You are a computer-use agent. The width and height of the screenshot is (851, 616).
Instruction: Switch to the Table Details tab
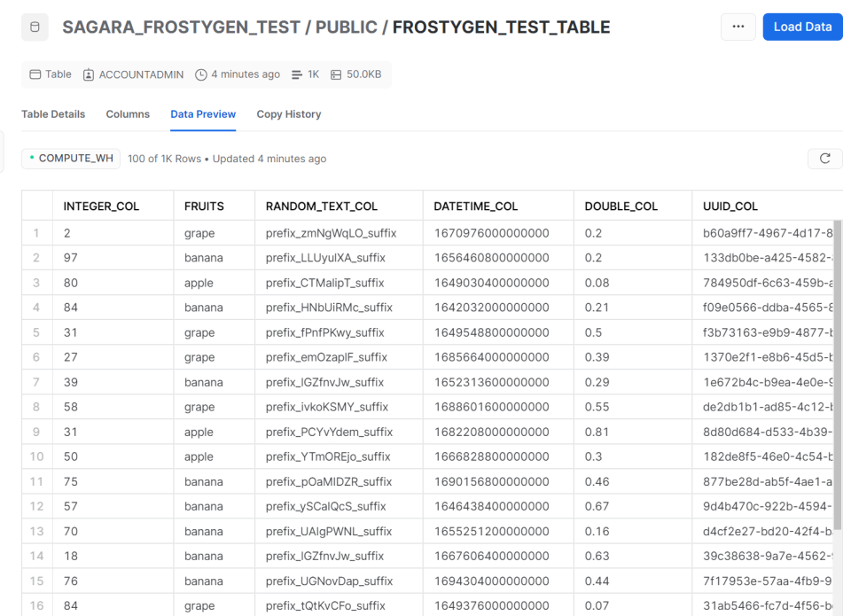coord(52,114)
